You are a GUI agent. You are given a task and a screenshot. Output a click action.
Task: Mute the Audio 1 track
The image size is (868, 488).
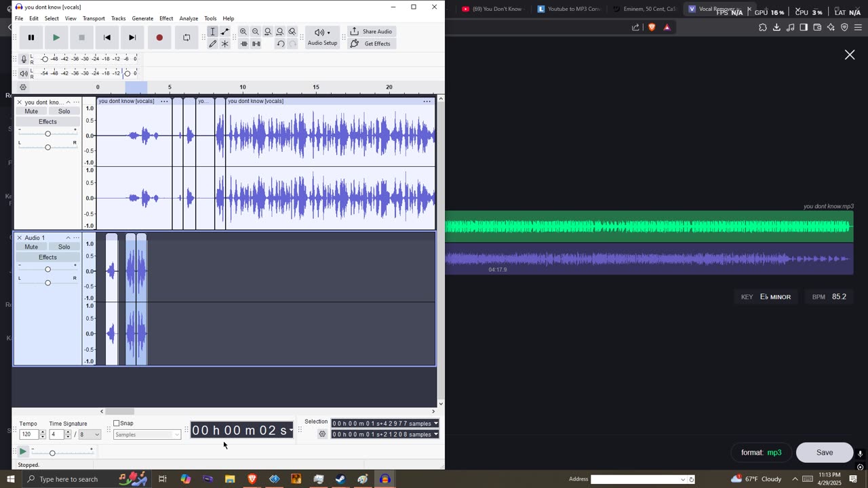(31, 247)
